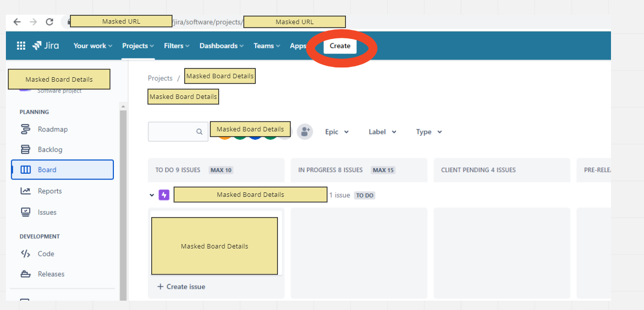Viewport: 644px width, 310px height.
Task: Click Create issue in To Do column
Action: pyautogui.click(x=181, y=287)
